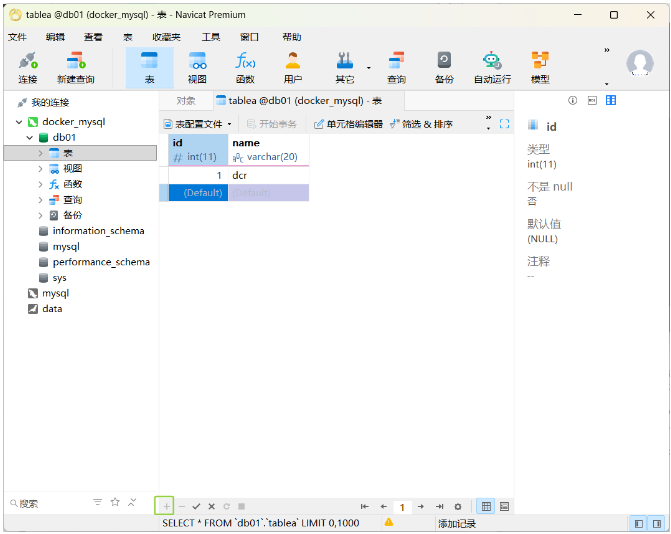Open the View (视图) toolbar icon
The image size is (671, 534).
[x=197, y=68]
